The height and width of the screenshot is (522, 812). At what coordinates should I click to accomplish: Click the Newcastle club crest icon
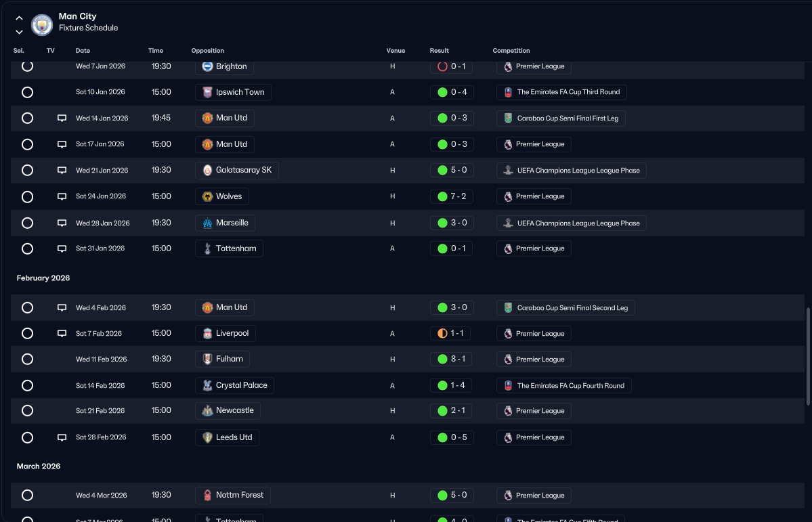(x=207, y=411)
